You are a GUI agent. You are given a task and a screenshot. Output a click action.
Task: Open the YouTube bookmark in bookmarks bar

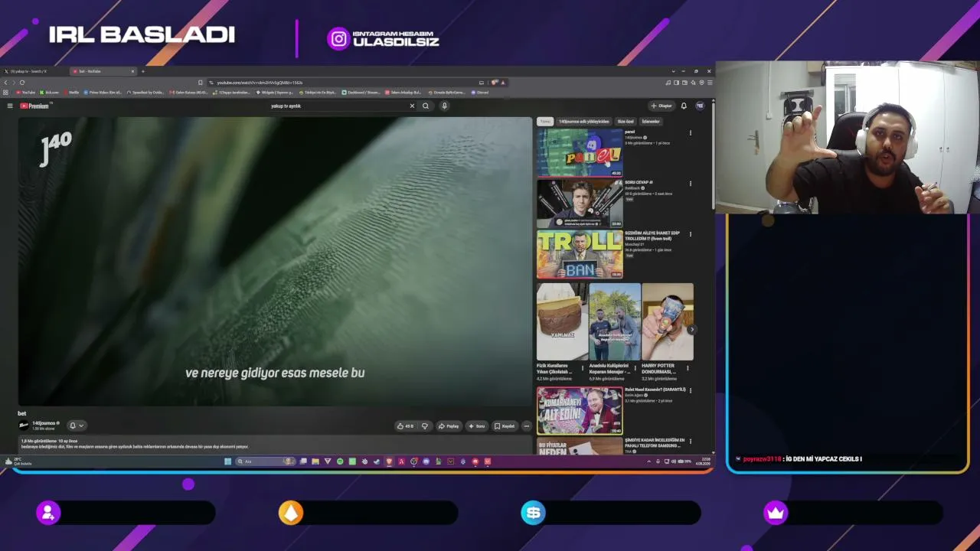(26, 93)
